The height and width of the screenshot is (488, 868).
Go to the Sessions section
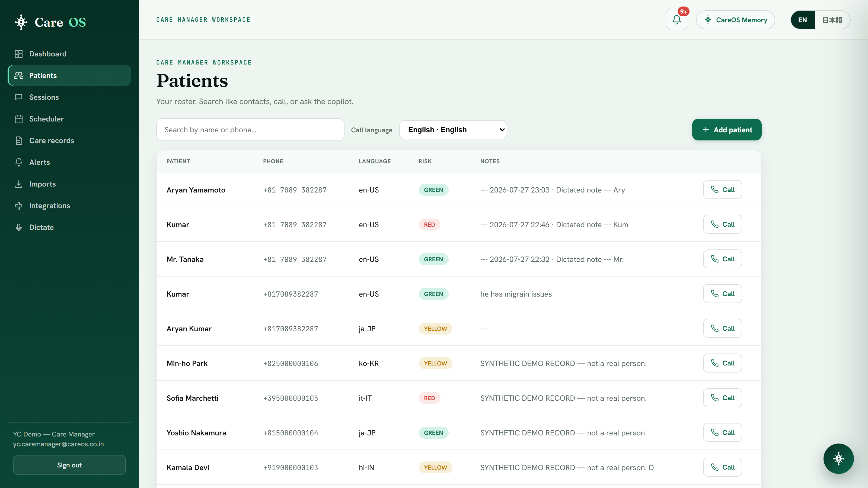point(69,97)
